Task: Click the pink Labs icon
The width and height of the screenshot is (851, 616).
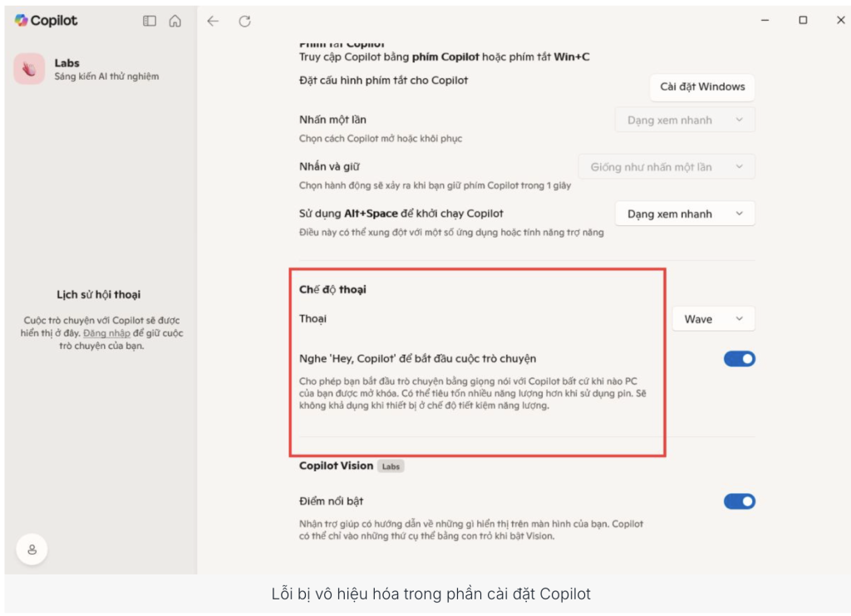Action: point(29,69)
